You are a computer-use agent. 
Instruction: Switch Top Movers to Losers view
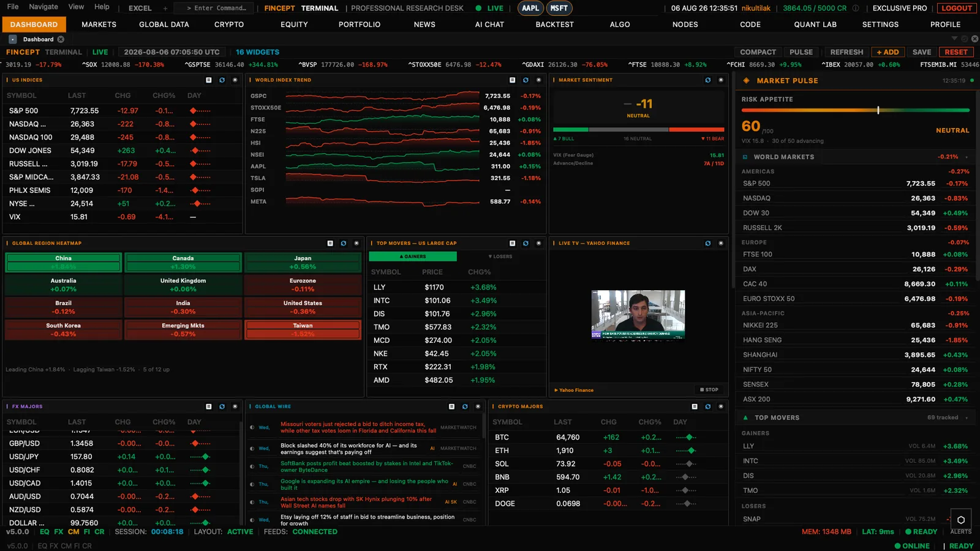500,257
